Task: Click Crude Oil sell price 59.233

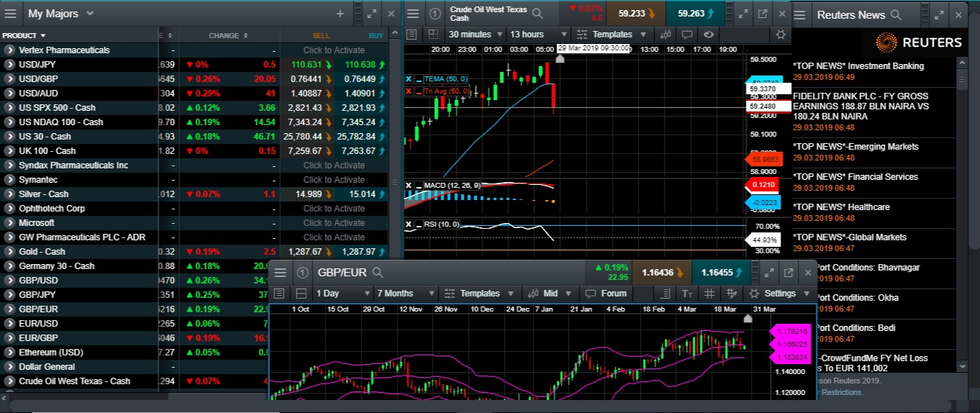Action: click(x=637, y=13)
